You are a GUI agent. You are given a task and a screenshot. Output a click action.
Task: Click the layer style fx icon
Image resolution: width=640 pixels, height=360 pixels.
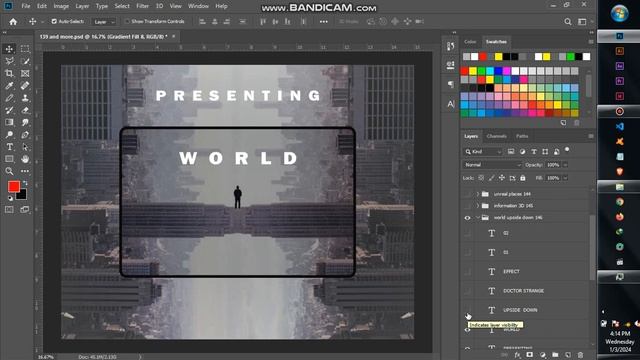click(x=518, y=355)
